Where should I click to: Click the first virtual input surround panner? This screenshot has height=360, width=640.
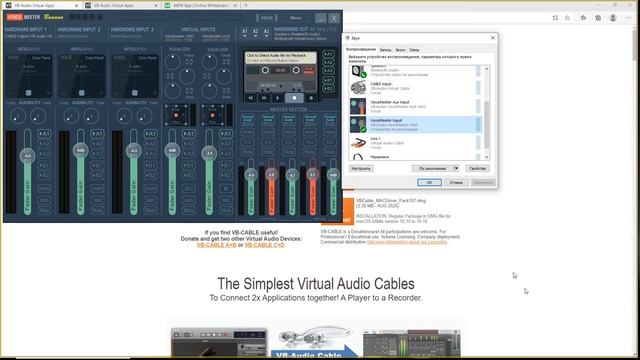176,115
